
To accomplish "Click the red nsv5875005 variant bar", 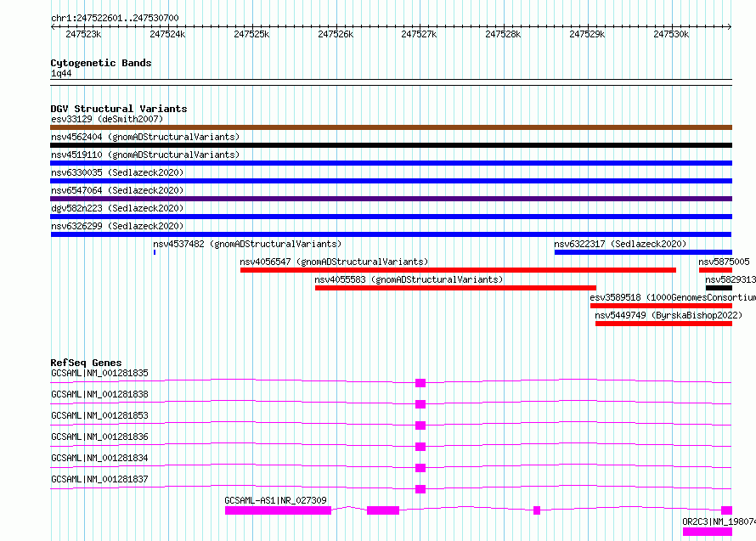I will (x=715, y=270).
